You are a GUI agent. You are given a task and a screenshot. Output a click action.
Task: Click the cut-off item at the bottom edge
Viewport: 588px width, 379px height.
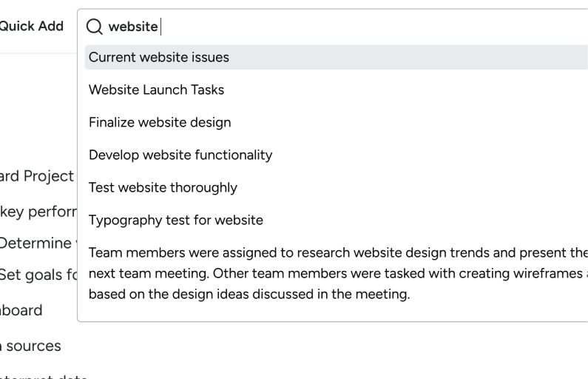pyautogui.click(x=44, y=376)
